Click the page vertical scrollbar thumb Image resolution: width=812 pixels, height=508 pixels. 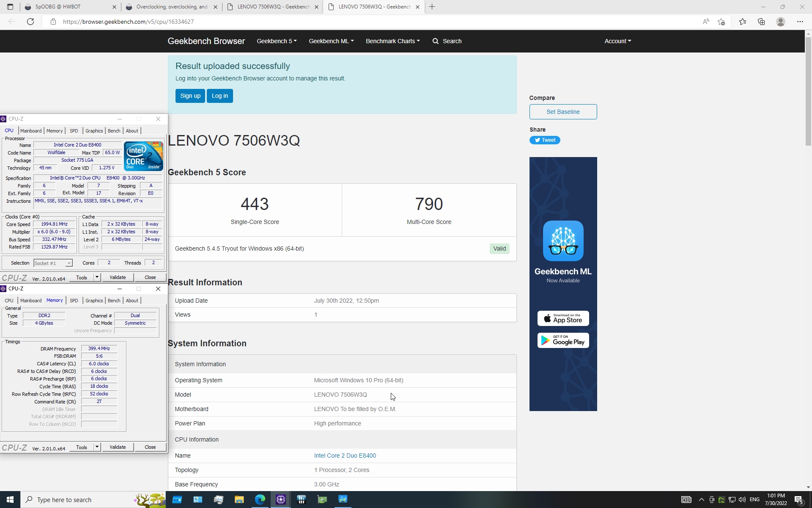[x=808, y=91]
